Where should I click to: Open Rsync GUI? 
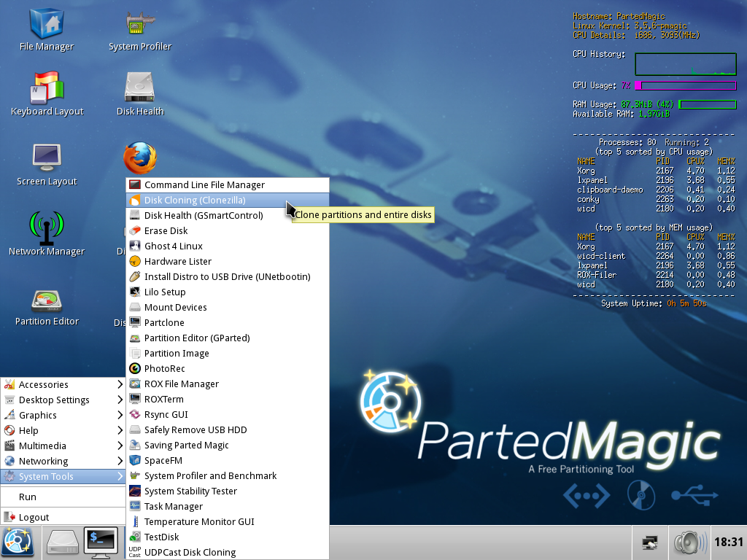coord(228,414)
